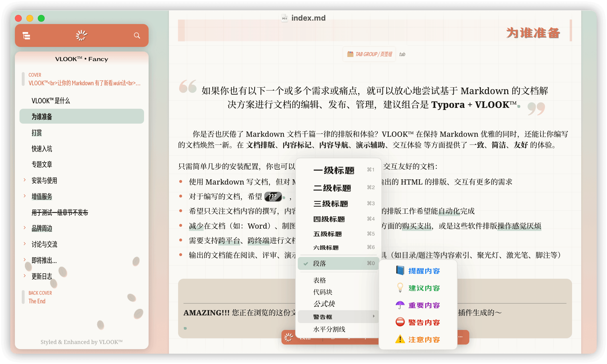Viewport: 607px width, 364px height.
Task: Click the markdown file icon beside index.md
Action: coord(284,18)
